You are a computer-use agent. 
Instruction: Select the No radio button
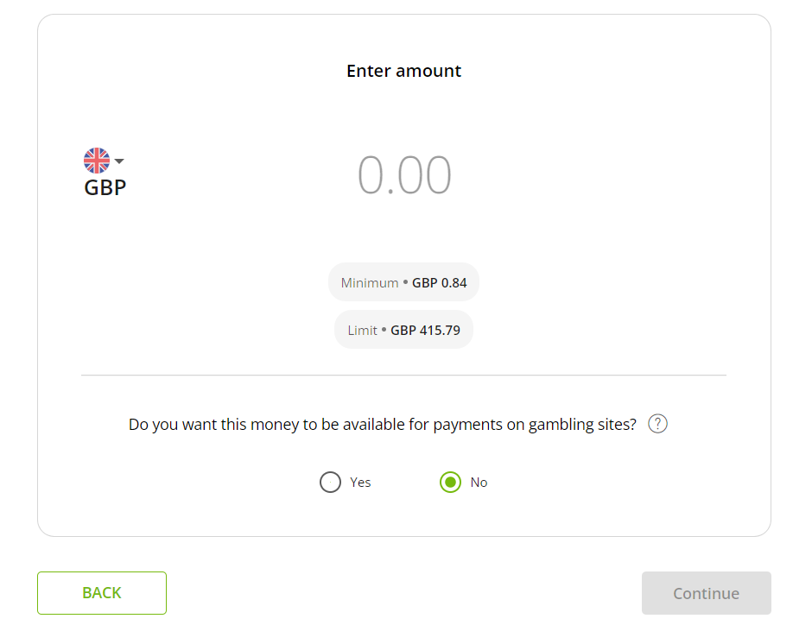pos(451,482)
